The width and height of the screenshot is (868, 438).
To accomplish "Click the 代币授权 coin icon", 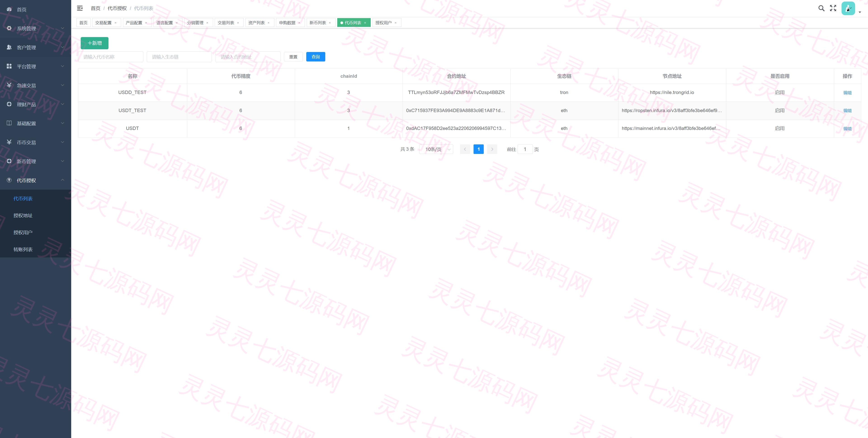I will tap(9, 180).
